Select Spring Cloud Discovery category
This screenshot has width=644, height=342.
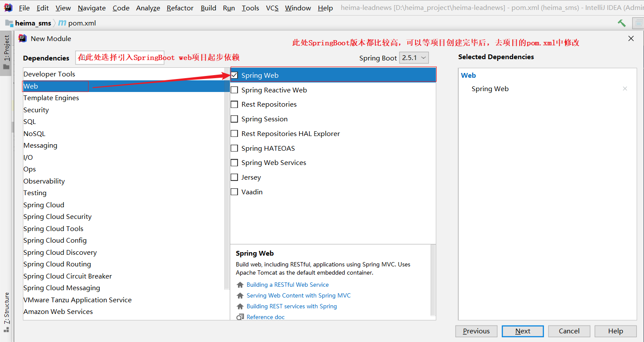[124, 253]
